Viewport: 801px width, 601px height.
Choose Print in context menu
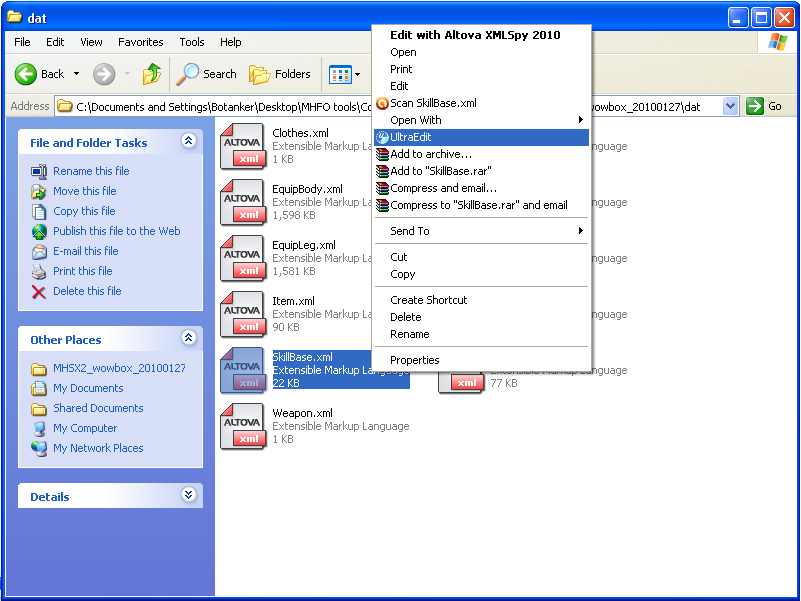(481, 69)
